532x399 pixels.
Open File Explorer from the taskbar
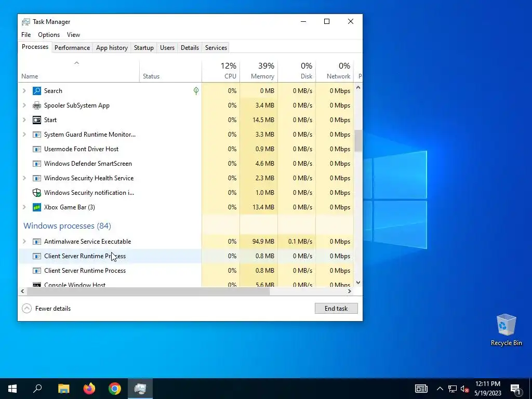[63, 389]
